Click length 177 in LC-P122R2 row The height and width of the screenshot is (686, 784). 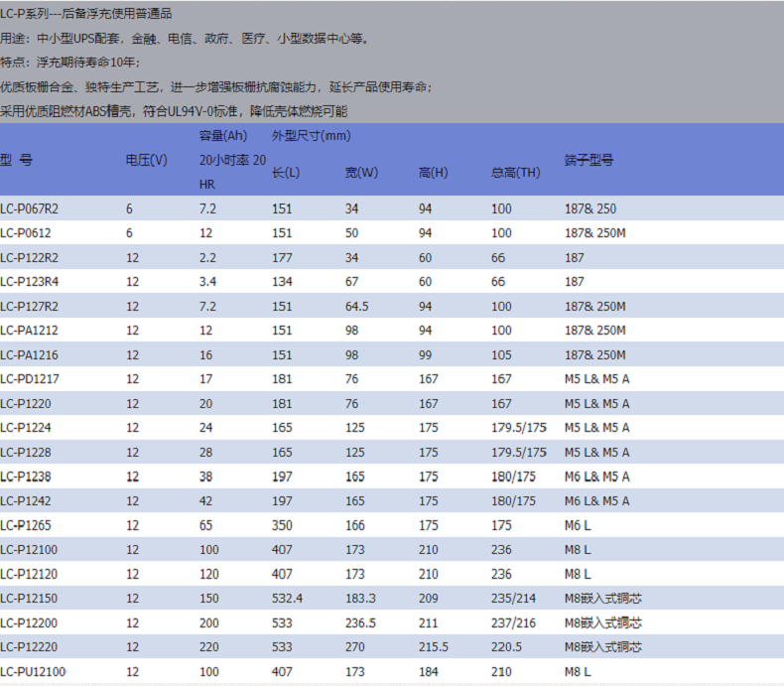click(282, 258)
